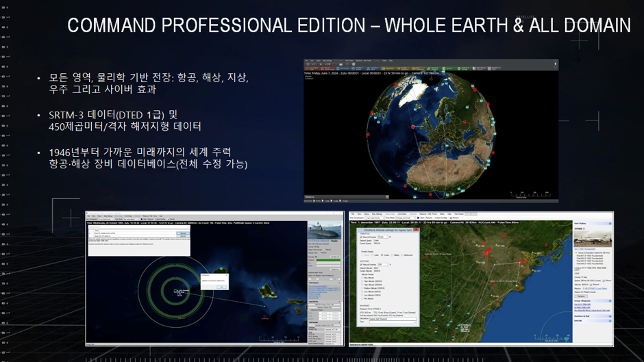This screenshot has width=644, height=362.
Task: Click the Fire status bar, Hawaii window
Action: pos(328,263)
